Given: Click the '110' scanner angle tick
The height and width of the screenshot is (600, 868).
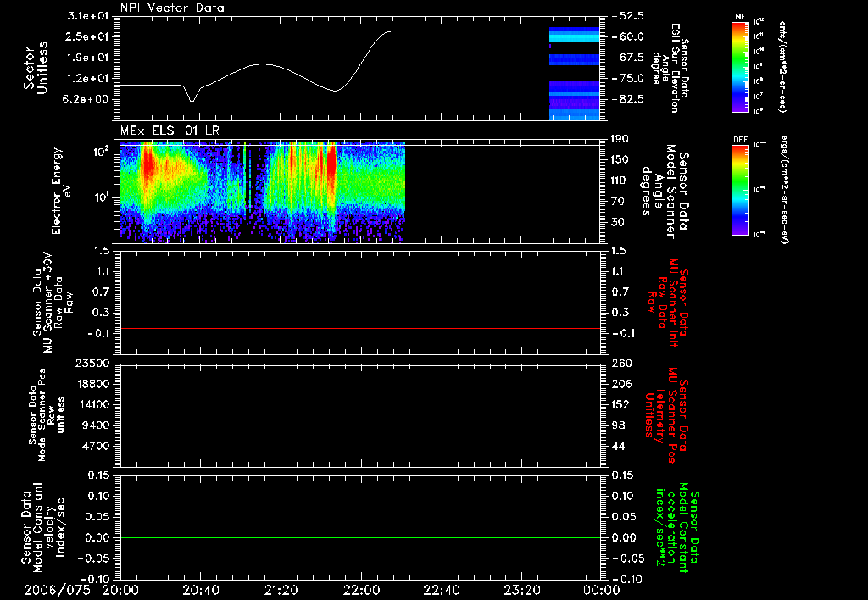Looking at the screenshot, I should (x=620, y=181).
